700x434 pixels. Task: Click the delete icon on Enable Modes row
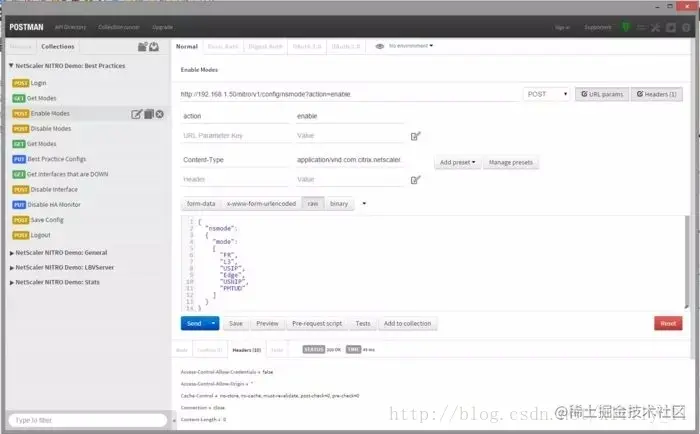(159, 114)
